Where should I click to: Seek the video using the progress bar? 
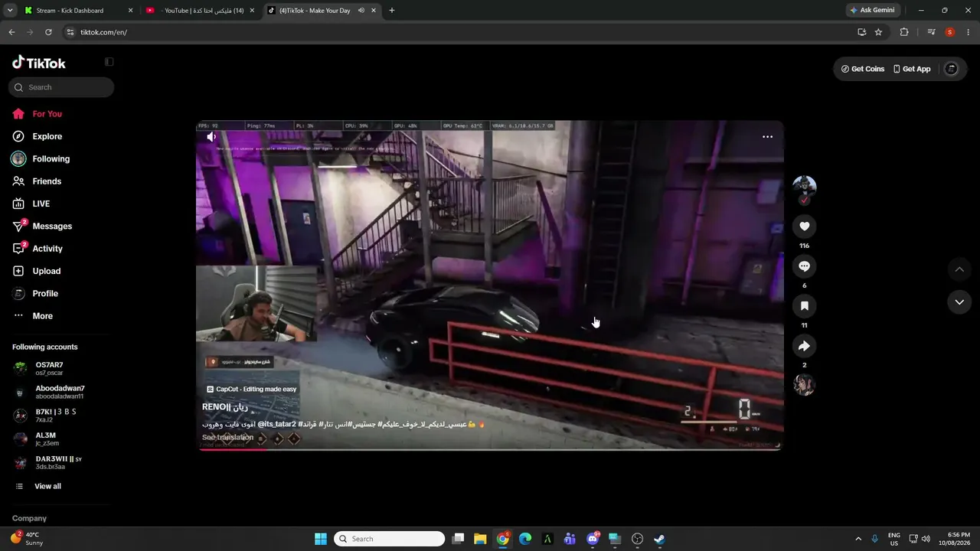point(490,449)
